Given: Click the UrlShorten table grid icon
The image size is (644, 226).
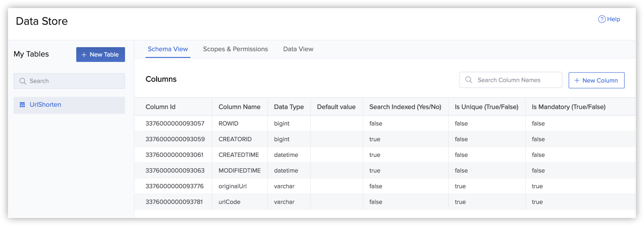Looking at the screenshot, I should tap(22, 105).
